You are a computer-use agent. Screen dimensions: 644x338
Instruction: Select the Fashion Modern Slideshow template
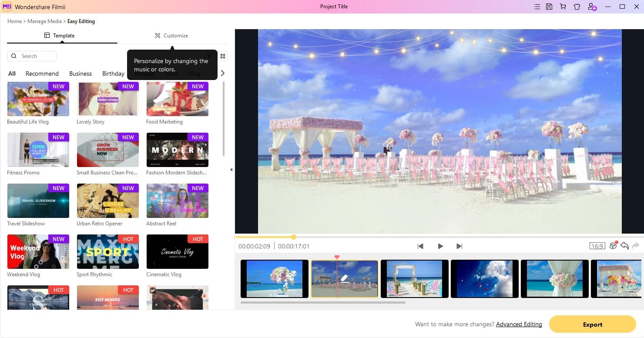[x=178, y=150]
